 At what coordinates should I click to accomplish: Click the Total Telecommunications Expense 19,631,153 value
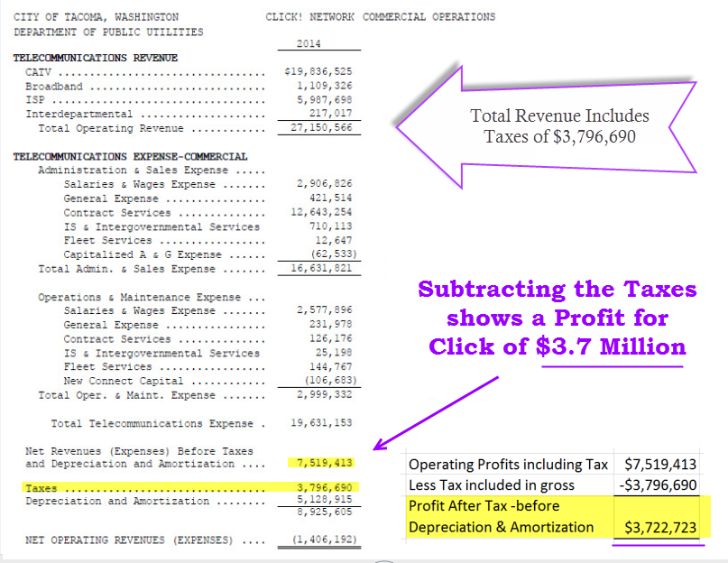click(x=323, y=423)
